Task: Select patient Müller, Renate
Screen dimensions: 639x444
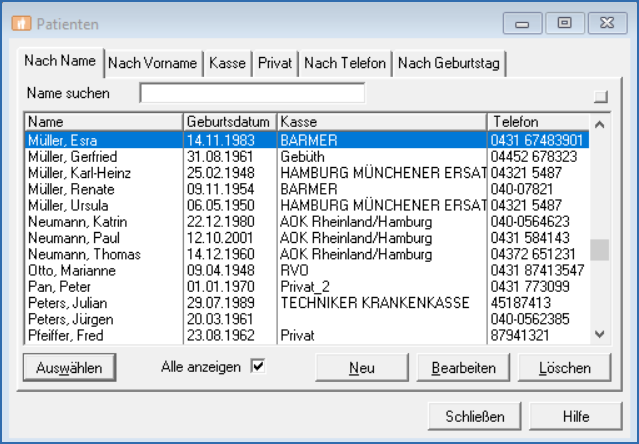Action: click(x=307, y=189)
